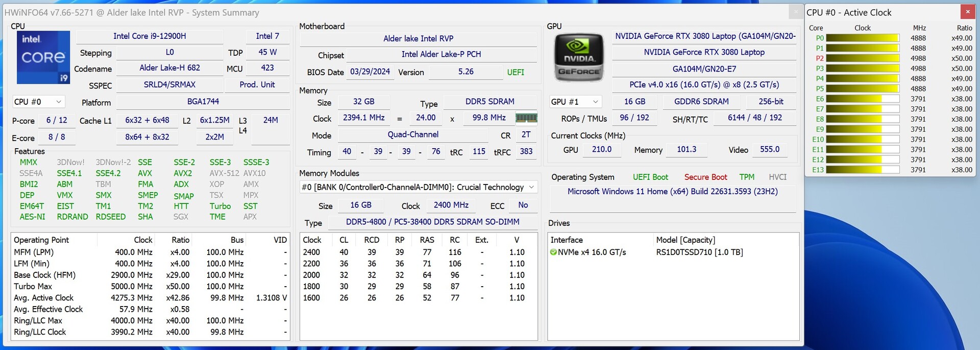The width and height of the screenshot is (980, 350).
Task: Close the System Summary window
Action: 795,12
